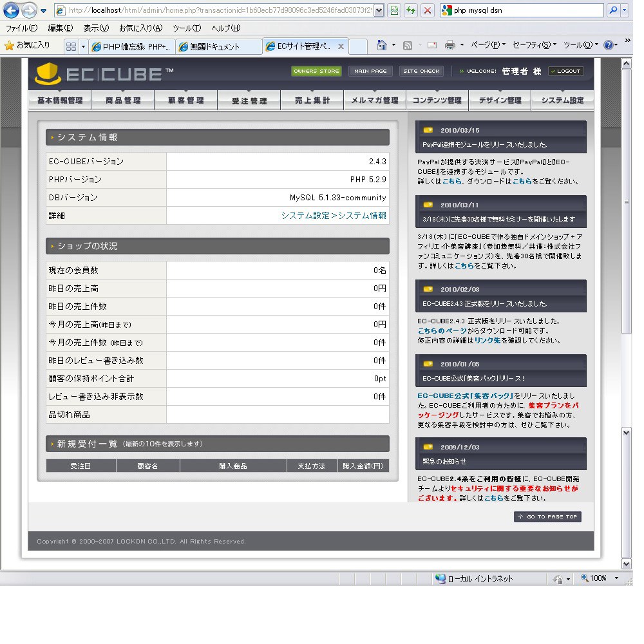Click the Help question mark icon
This screenshot has width=644, height=644.
(x=609, y=45)
